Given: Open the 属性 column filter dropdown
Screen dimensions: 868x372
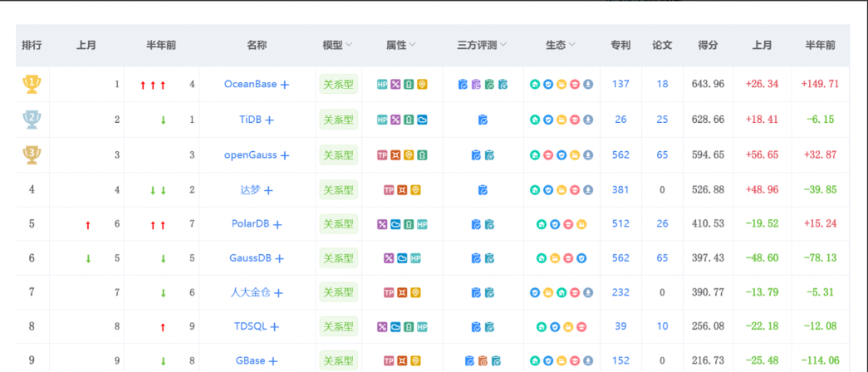Looking at the screenshot, I should [413, 46].
